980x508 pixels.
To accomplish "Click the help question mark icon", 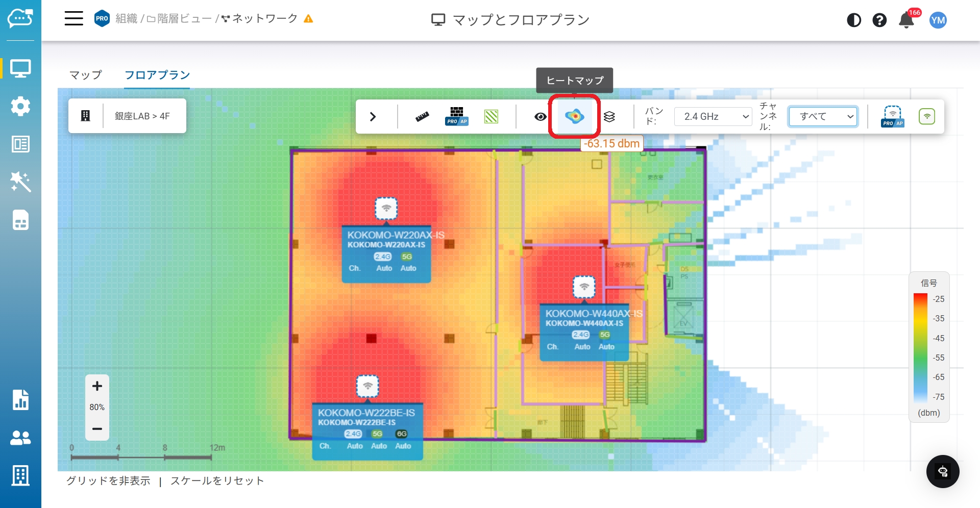I will click(879, 20).
